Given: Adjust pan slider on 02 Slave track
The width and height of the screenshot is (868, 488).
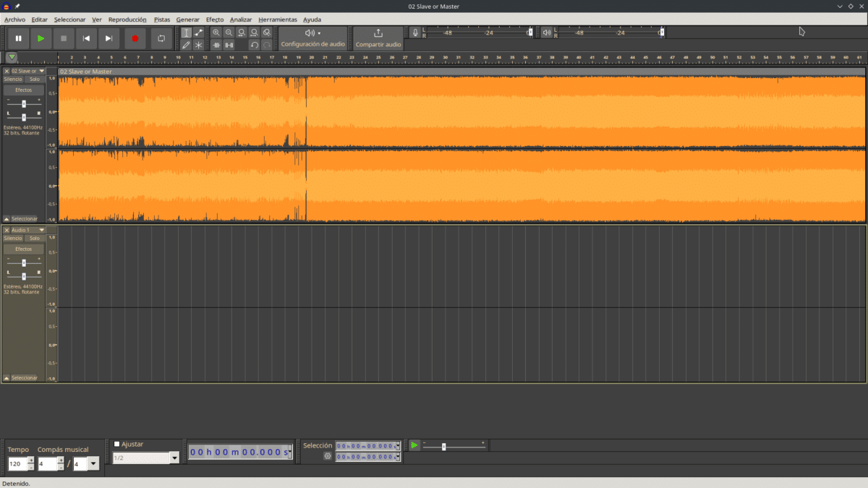Looking at the screenshot, I should (24, 116).
